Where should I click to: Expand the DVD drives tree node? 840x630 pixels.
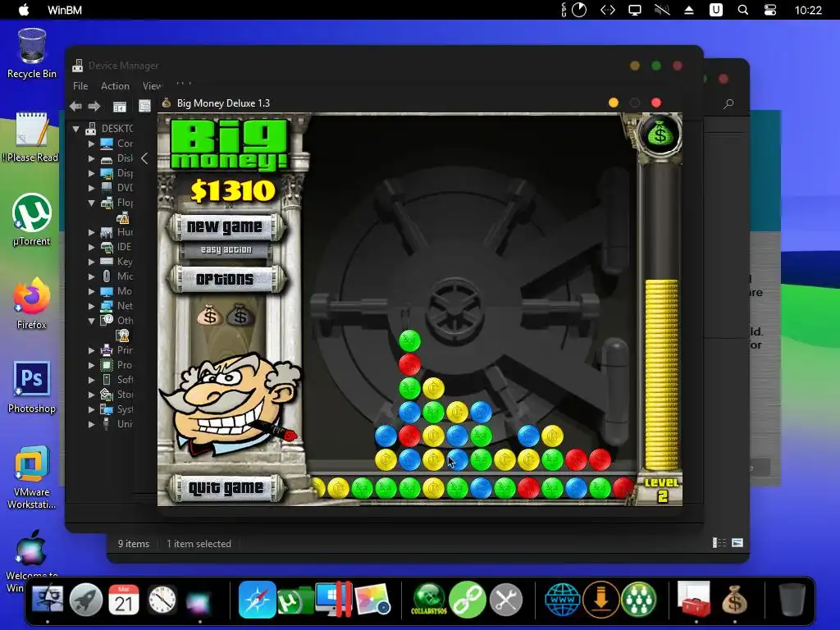[x=91, y=188]
